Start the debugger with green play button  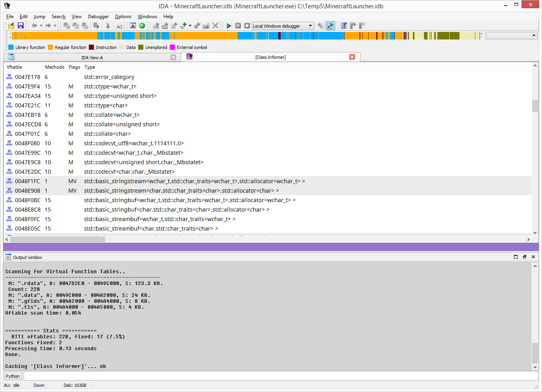pyautogui.click(x=229, y=26)
